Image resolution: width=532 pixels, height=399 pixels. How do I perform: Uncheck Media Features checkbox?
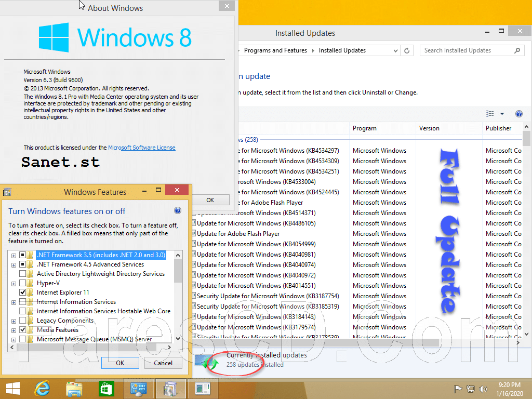(x=22, y=330)
